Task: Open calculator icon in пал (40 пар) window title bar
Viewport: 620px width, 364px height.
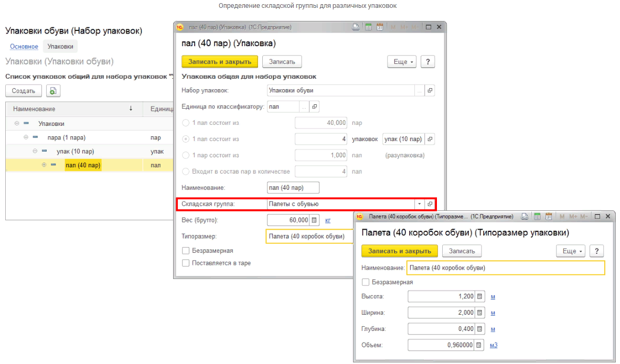Action: pos(368,27)
